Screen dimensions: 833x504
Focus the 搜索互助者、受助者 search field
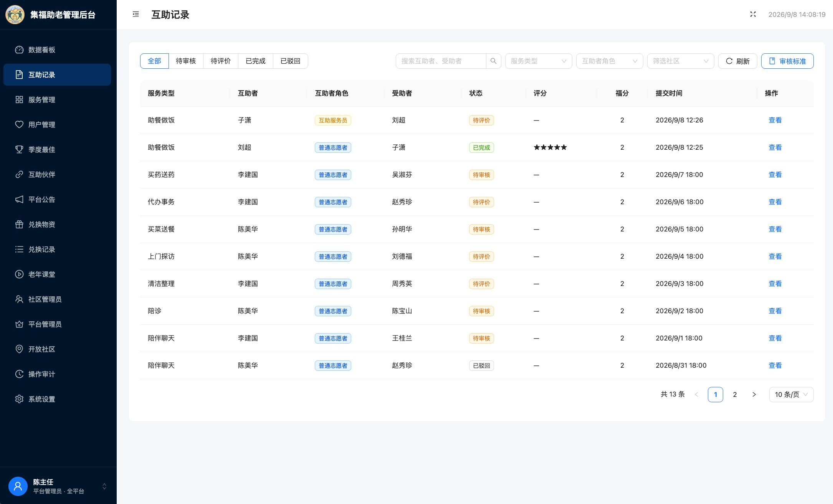(x=441, y=61)
